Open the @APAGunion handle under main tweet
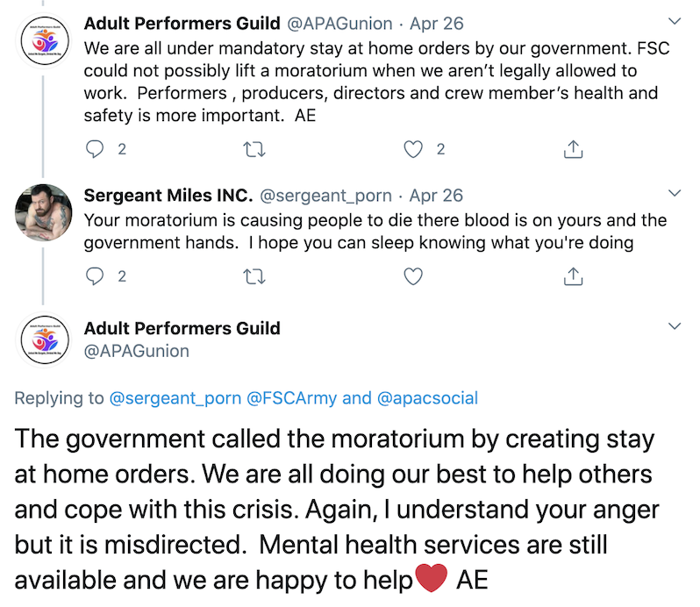This screenshot has height=607, width=700. [136, 351]
